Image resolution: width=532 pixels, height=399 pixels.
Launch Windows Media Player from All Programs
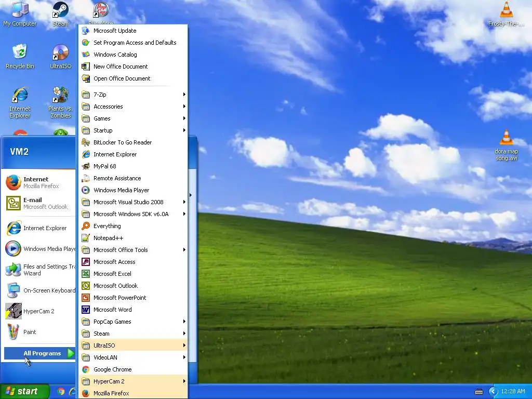tap(133, 190)
